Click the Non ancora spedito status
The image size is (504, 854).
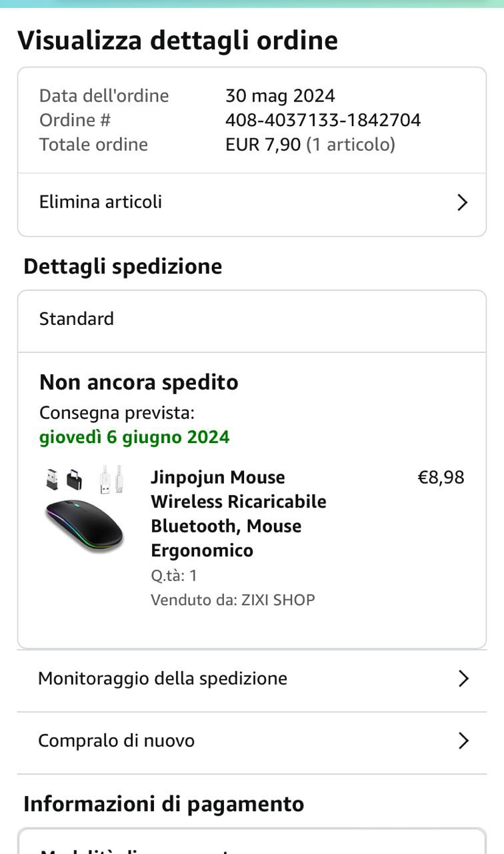pyautogui.click(x=139, y=382)
